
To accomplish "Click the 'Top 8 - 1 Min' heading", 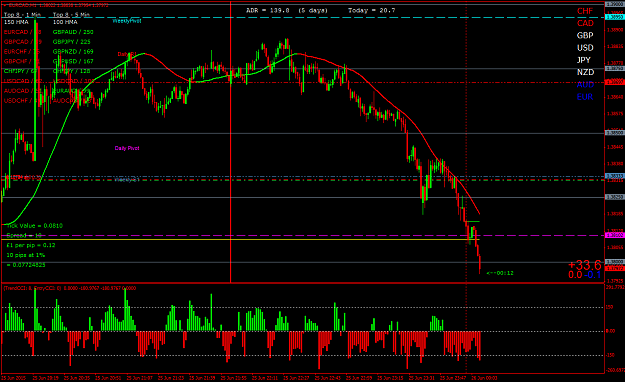I will (x=22, y=15).
